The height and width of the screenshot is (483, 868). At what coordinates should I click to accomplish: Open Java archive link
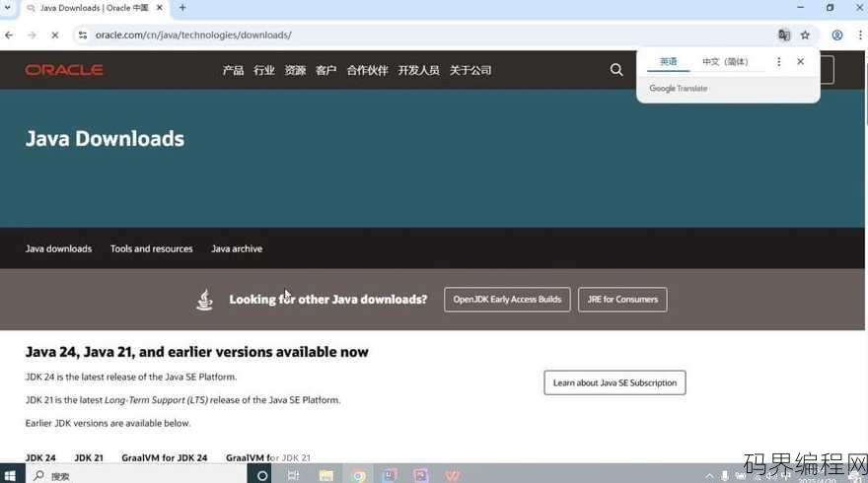click(x=237, y=249)
